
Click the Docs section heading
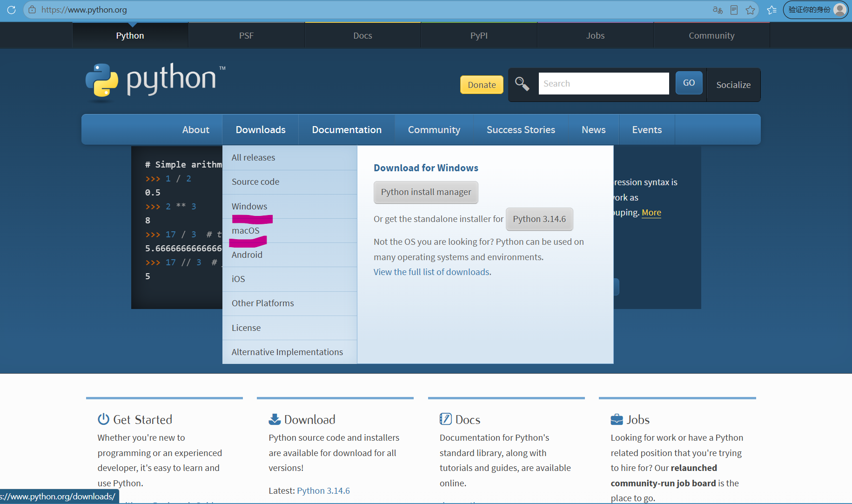[x=468, y=420]
